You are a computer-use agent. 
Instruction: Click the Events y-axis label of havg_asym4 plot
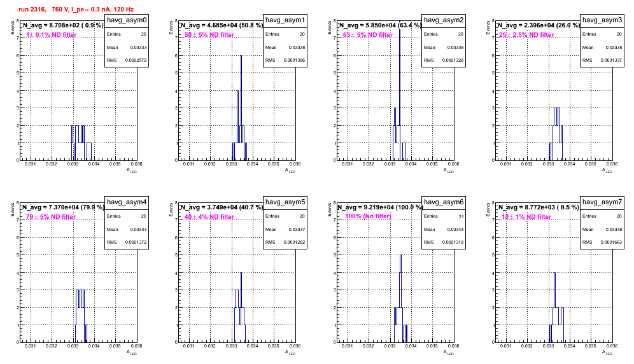tap(12, 209)
